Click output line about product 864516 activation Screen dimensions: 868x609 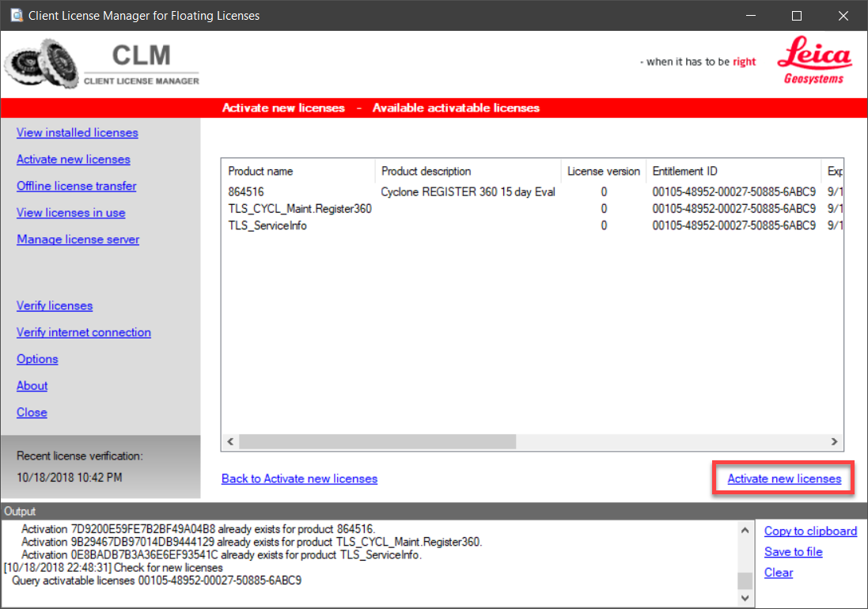tap(198, 529)
